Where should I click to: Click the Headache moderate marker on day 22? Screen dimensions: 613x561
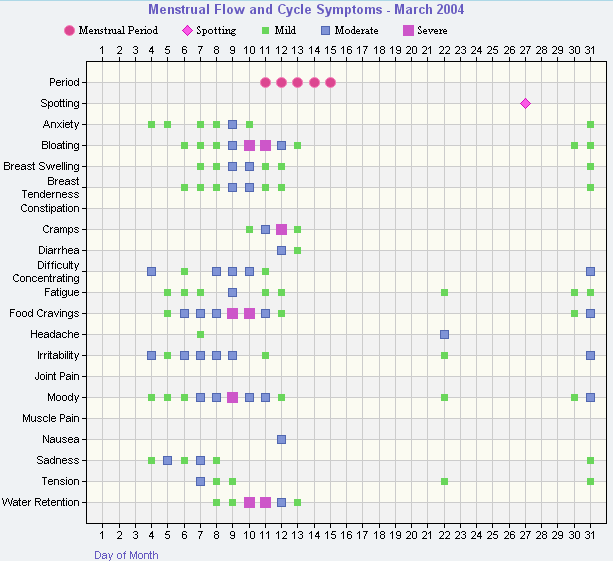coord(444,334)
